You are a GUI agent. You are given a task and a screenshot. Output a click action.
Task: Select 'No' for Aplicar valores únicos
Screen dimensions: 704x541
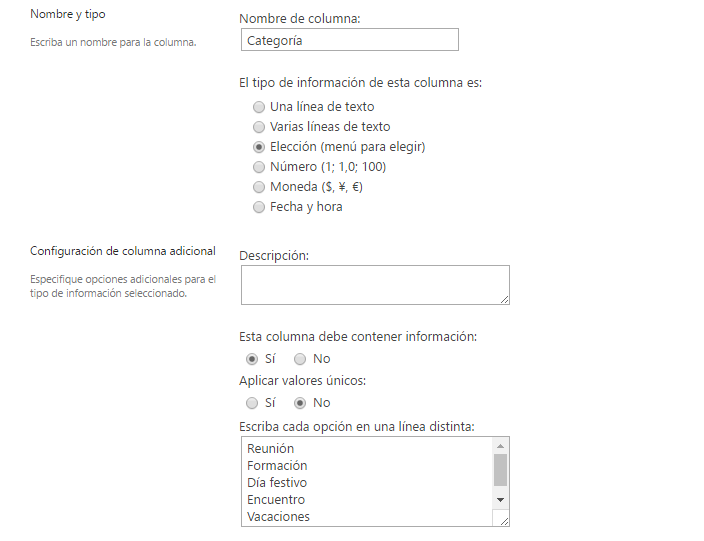[x=300, y=403]
